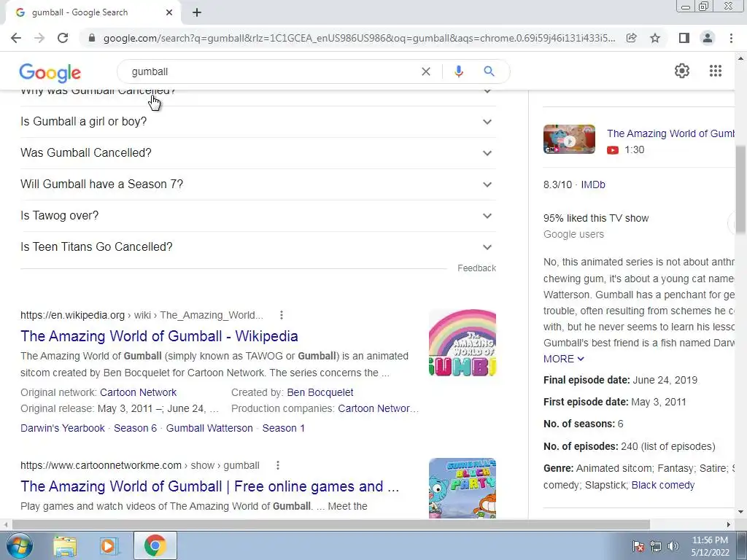Screen dimensions: 747x560
Task: Expand 'Was Gumball Cancelled?' question
Action: tap(258, 153)
